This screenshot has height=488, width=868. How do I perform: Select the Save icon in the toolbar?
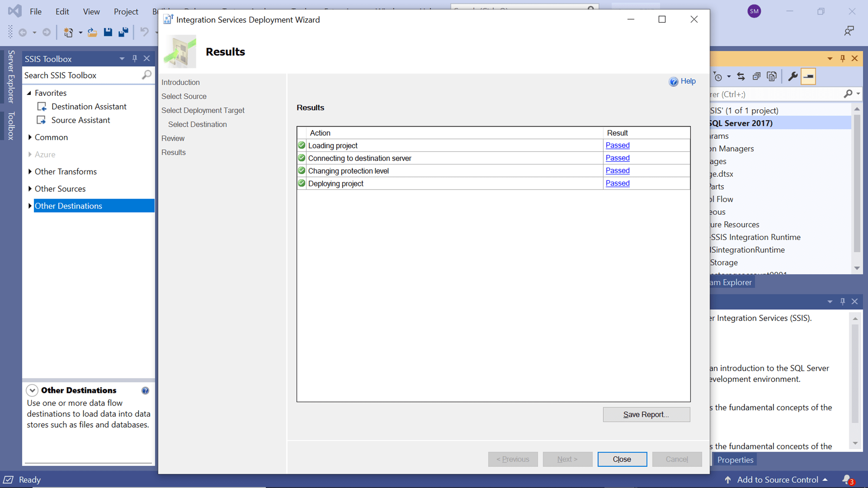[108, 32]
